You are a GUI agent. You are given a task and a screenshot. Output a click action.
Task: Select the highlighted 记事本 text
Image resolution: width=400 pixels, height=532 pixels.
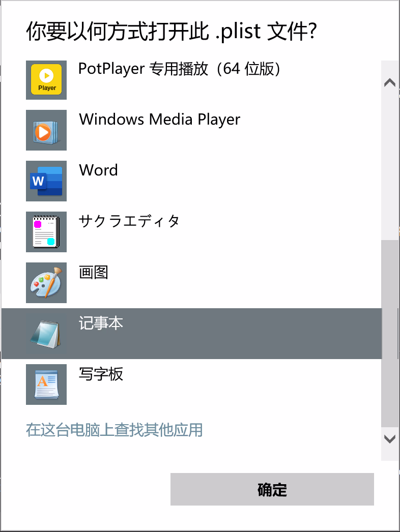click(x=101, y=323)
